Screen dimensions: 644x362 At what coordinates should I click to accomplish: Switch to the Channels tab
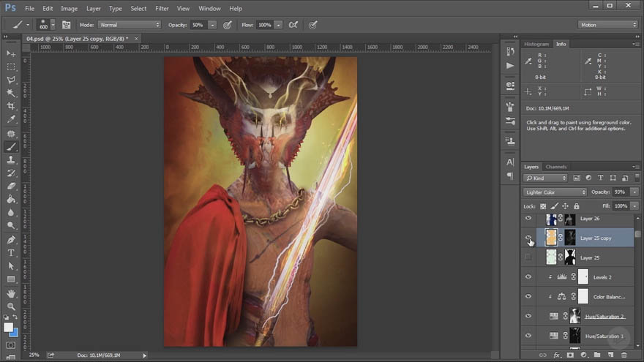tap(556, 167)
